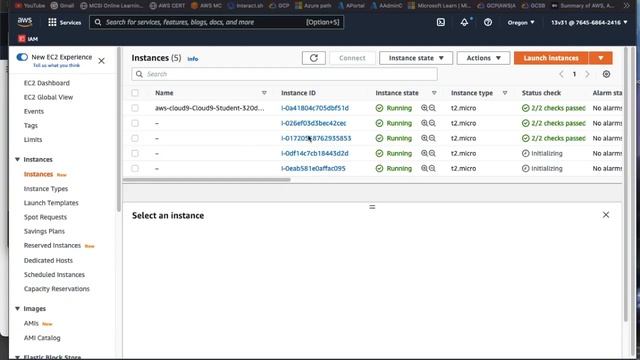Image resolution: width=640 pixels, height=360 pixels.
Task: Zoom in icon for instance i-026ef03d3bec42cec
Action: pyautogui.click(x=424, y=123)
